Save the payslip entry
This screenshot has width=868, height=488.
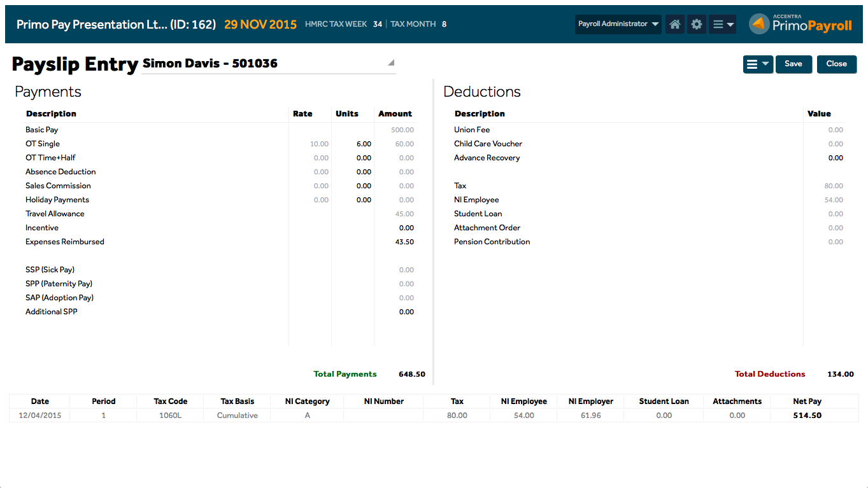[793, 64]
